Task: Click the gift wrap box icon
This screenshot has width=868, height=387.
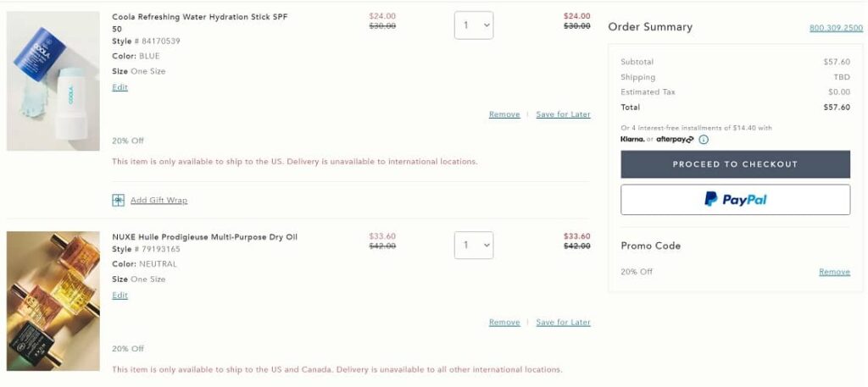Action: click(119, 201)
